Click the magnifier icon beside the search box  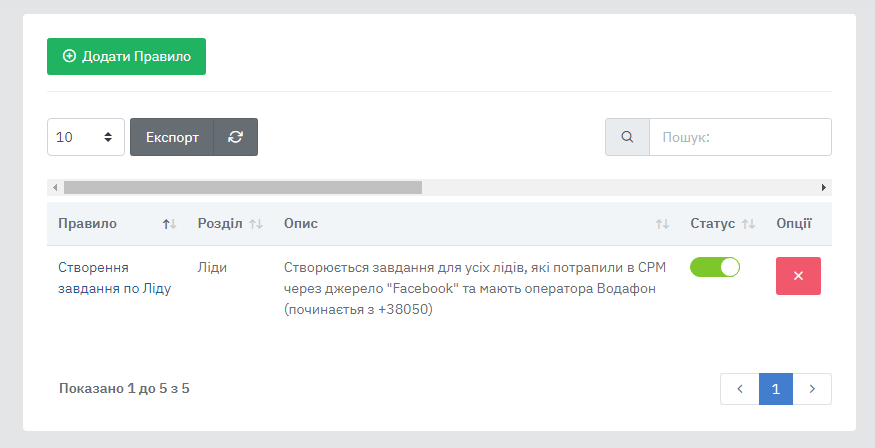[x=627, y=138]
